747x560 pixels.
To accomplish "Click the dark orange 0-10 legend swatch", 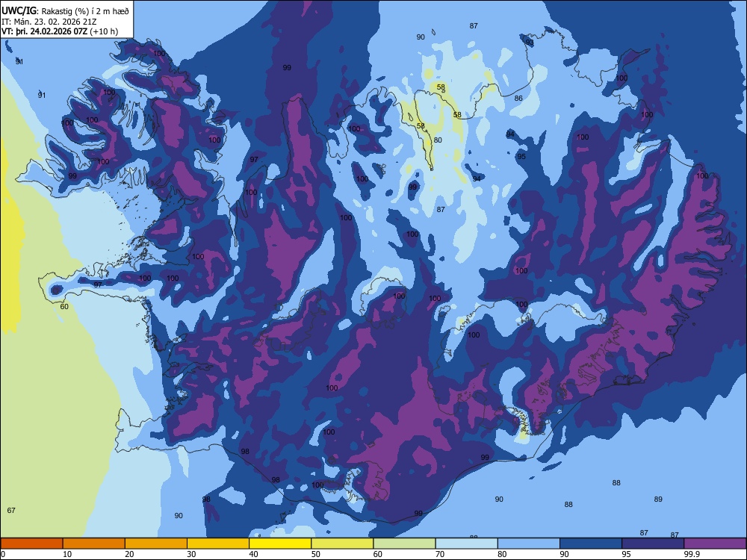I will tap(31, 544).
